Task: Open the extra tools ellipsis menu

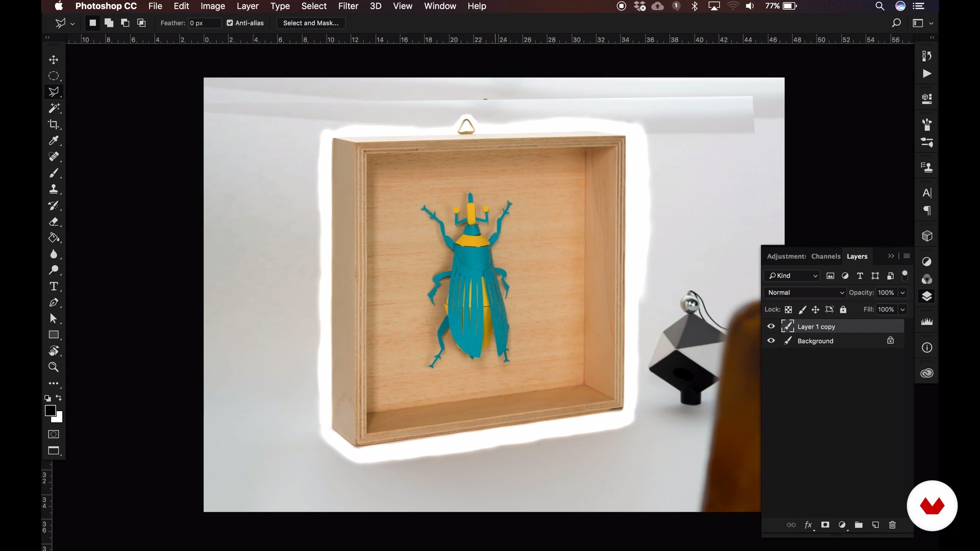Action: coord(54,383)
